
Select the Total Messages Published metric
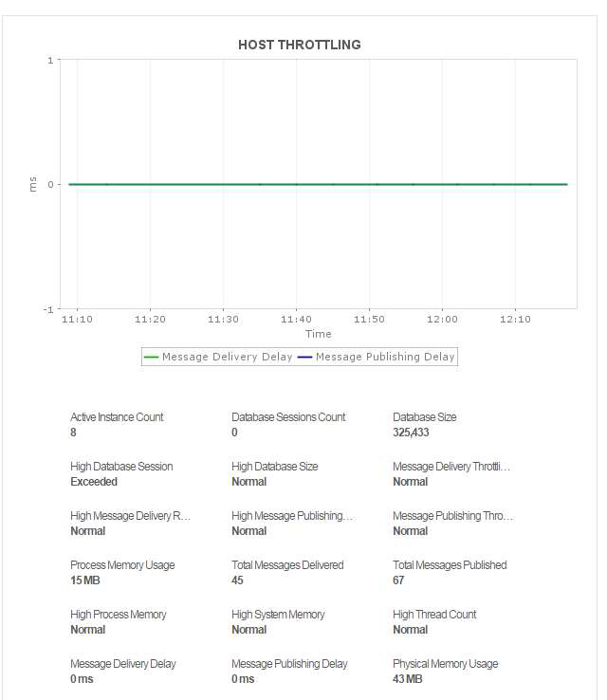450,565
